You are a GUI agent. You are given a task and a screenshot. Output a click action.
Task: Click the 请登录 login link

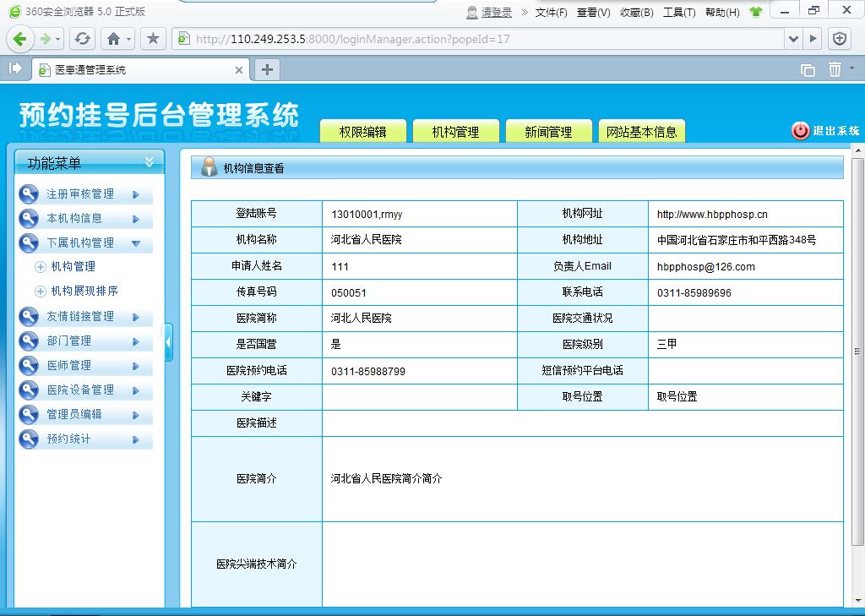[x=497, y=12]
